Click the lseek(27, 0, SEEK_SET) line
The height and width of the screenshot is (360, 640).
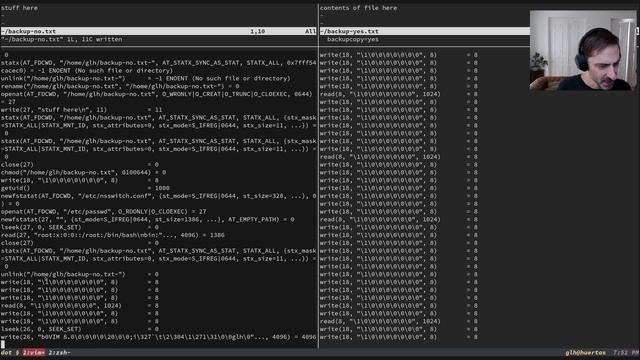[x=80, y=227]
